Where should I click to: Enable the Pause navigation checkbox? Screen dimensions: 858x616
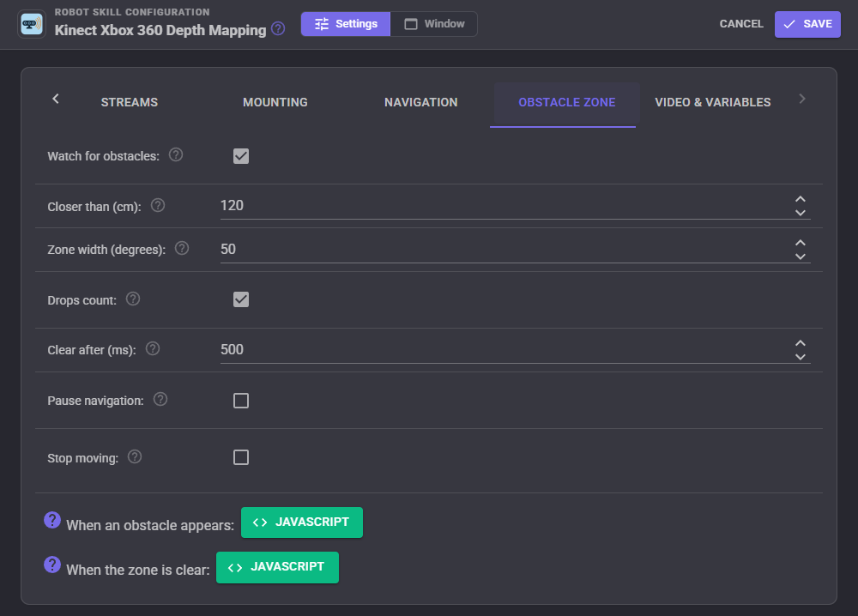click(x=241, y=401)
